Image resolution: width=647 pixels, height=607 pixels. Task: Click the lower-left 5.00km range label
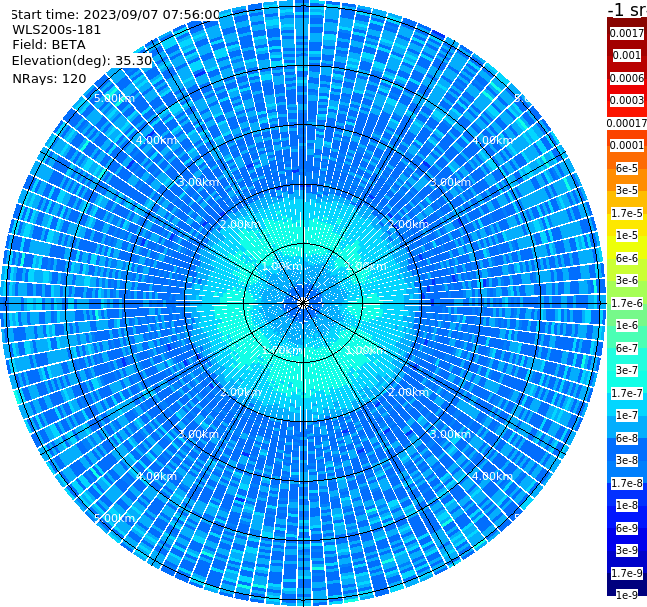tap(114, 518)
